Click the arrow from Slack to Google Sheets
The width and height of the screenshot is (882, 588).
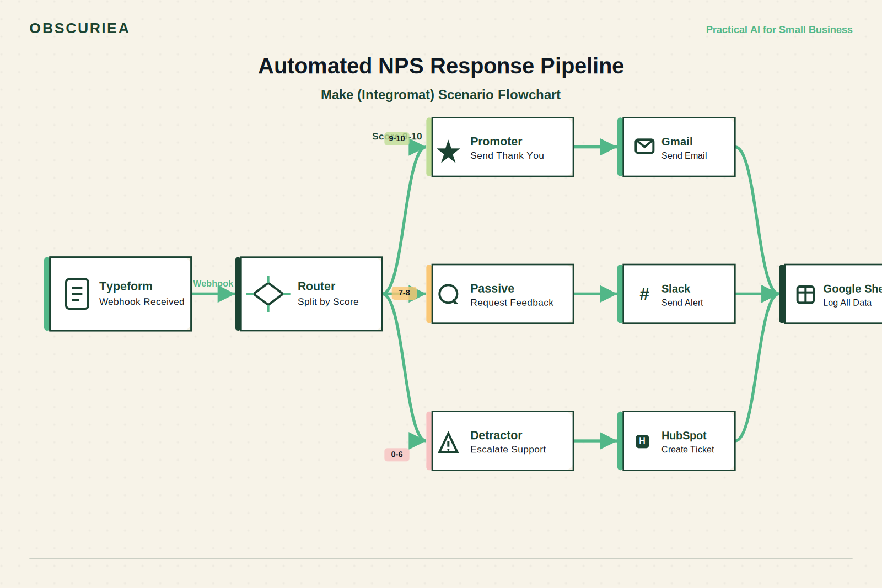[x=757, y=294]
